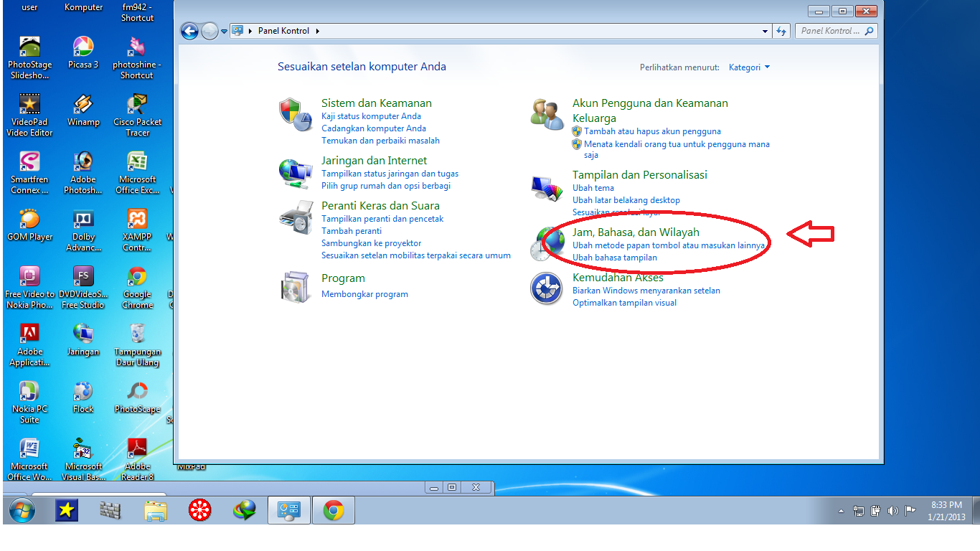This screenshot has height=551, width=980.
Task: Select the Nokia PC Suite desktop icon
Action: (x=29, y=402)
